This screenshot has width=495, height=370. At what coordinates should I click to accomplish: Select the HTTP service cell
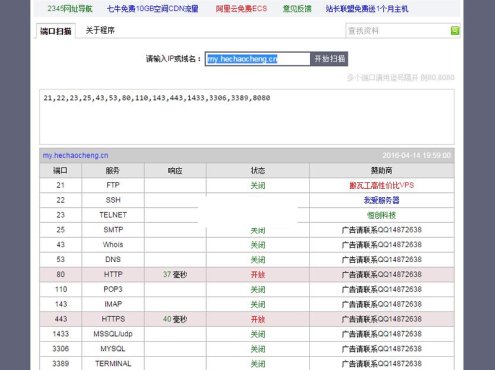coord(113,274)
